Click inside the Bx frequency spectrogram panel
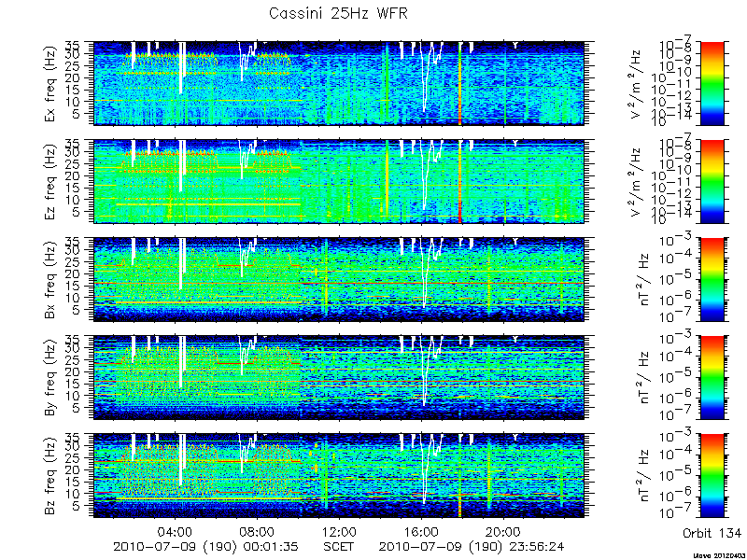 click(338, 279)
